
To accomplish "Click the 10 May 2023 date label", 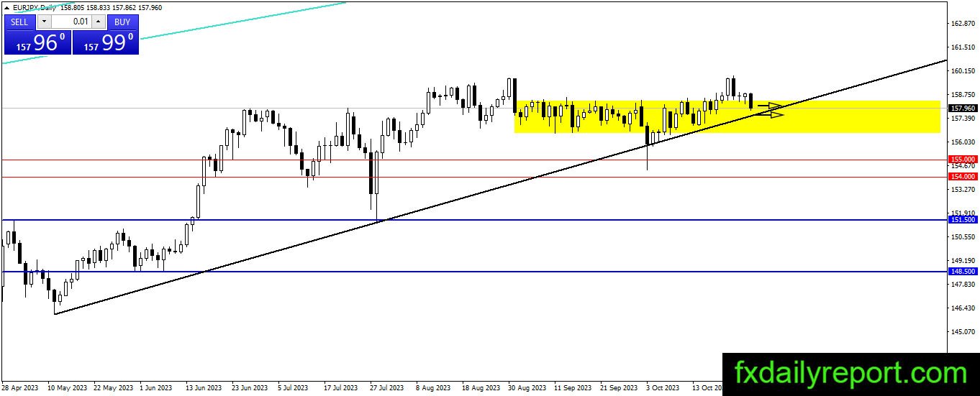I will 67,388.
